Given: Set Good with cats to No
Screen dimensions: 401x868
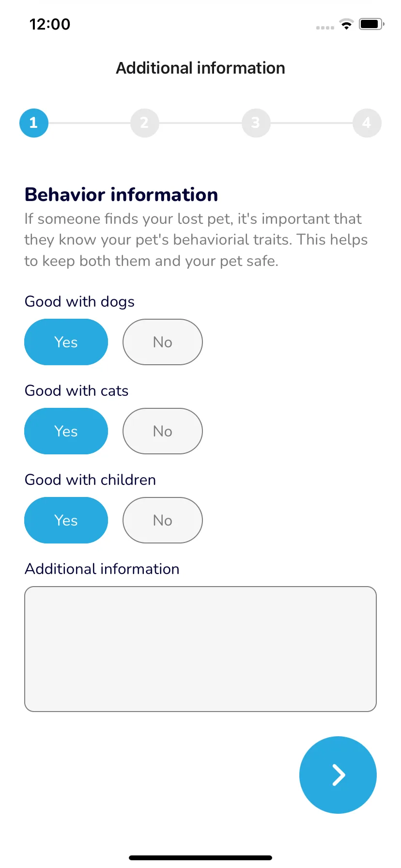Looking at the screenshot, I should click(163, 431).
